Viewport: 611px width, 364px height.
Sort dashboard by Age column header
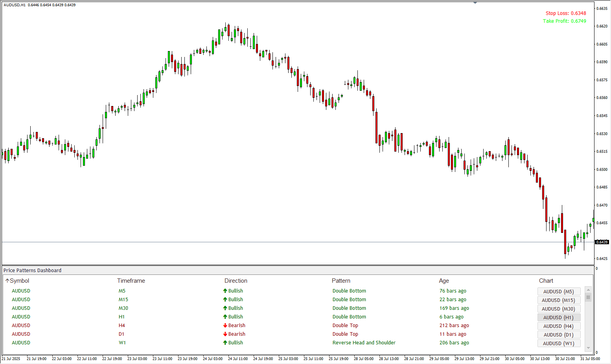click(x=444, y=281)
